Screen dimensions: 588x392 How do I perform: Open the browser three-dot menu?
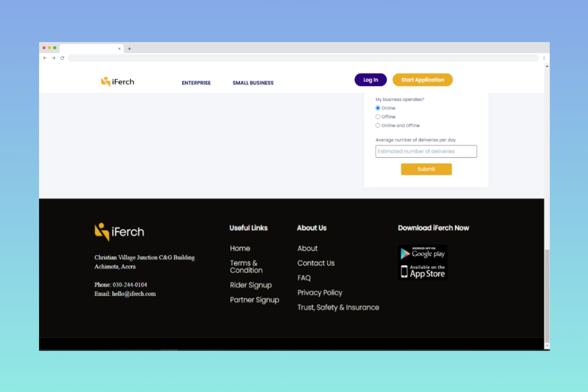544,58
